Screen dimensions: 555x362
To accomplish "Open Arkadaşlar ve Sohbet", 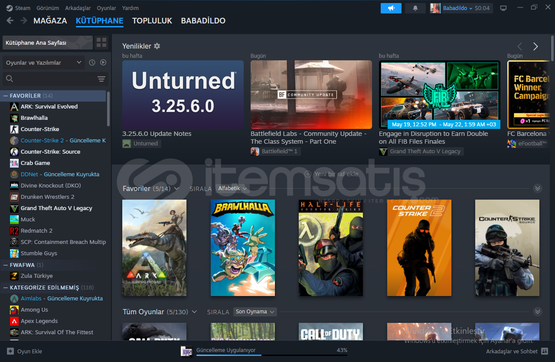I will pos(517,351).
